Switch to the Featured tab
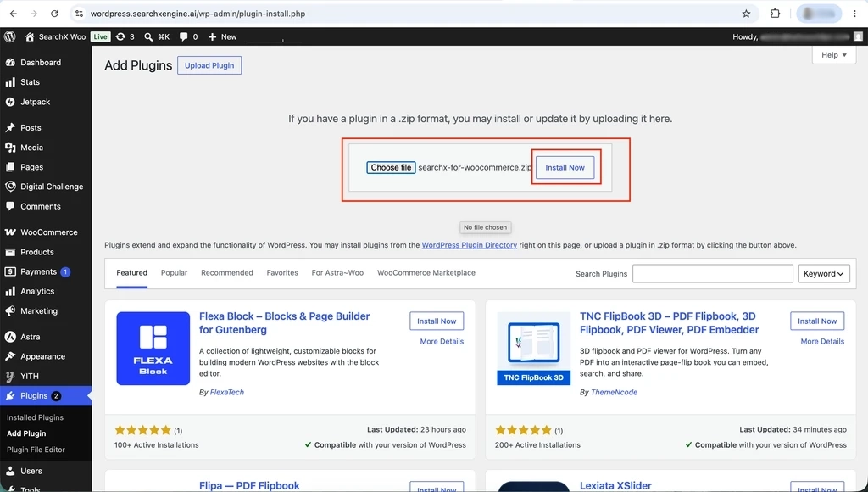Screen dimensions: 868x492 (131, 272)
